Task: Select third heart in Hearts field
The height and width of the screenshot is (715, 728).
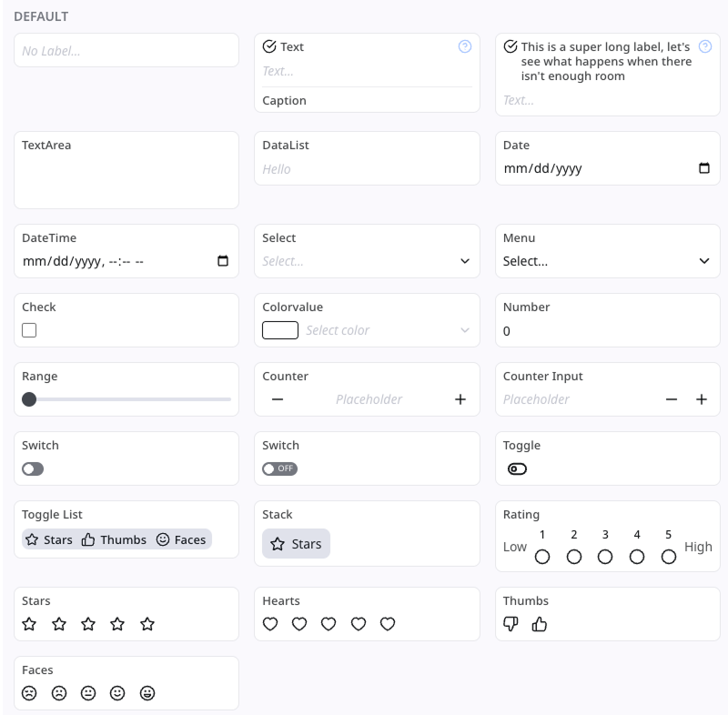Action: point(329,624)
